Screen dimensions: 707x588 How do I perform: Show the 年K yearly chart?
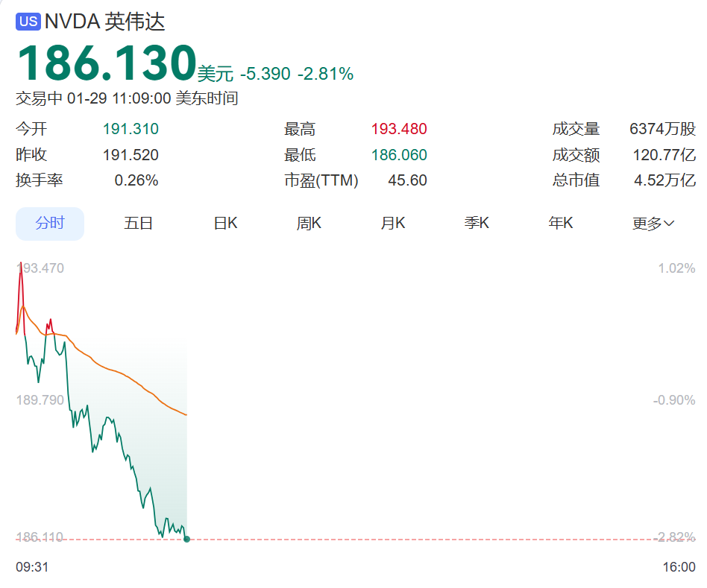[x=561, y=224]
